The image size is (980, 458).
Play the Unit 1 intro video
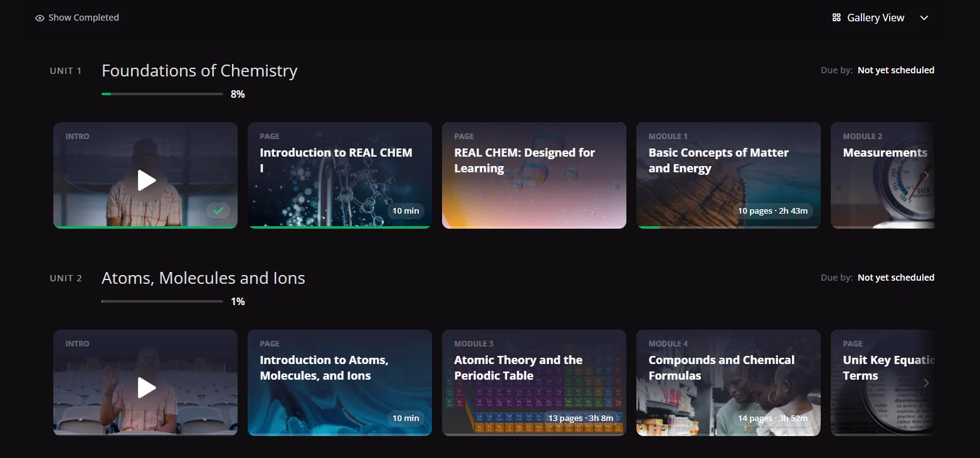pos(146,180)
